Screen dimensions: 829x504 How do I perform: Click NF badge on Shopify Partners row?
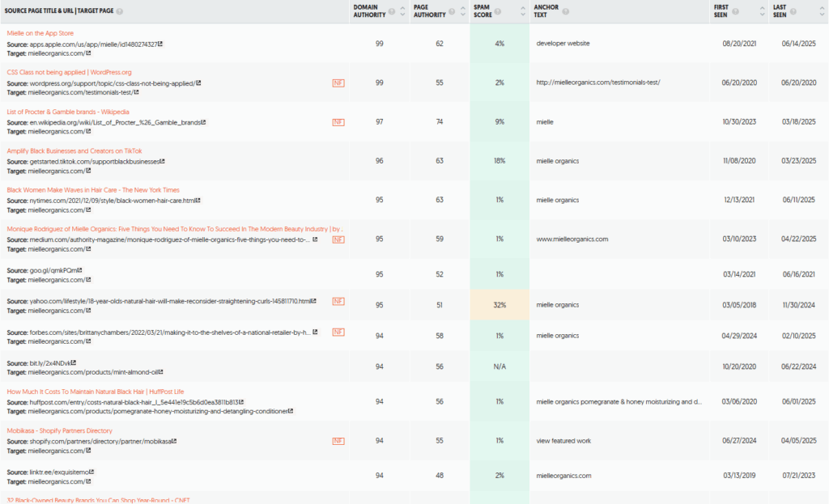(x=338, y=441)
